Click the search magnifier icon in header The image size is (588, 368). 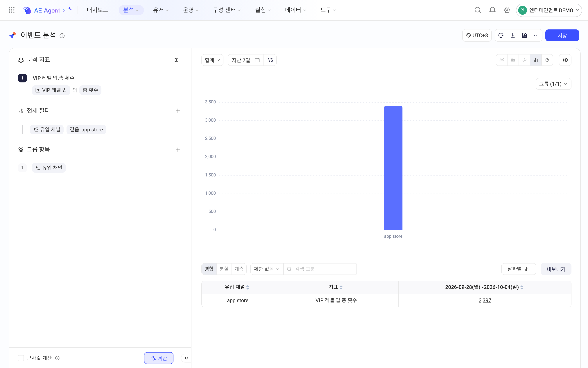click(478, 10)
